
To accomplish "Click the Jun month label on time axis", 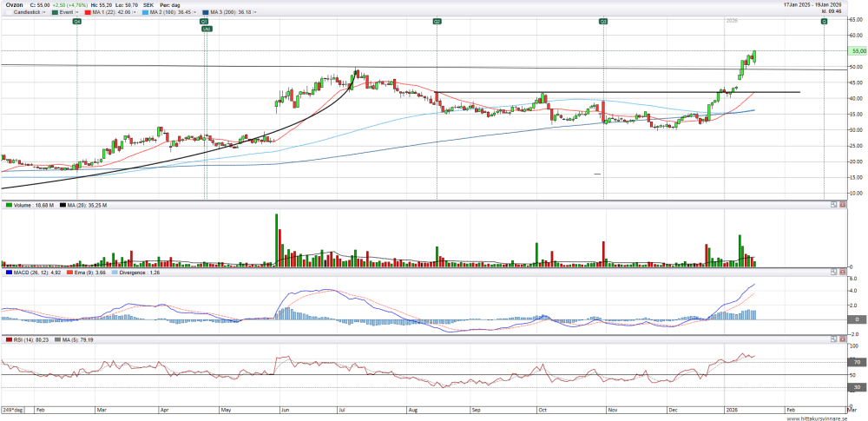I will coord(285,411).
